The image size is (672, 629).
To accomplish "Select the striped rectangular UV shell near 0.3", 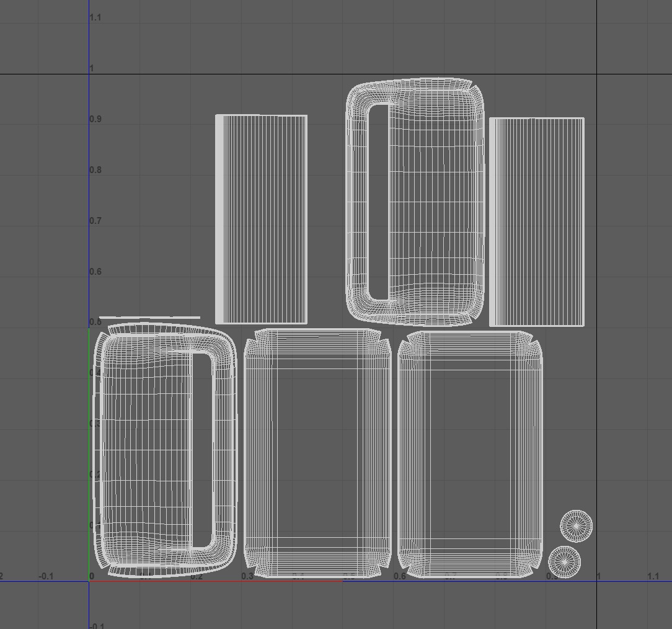I will [x=261, y=219].
